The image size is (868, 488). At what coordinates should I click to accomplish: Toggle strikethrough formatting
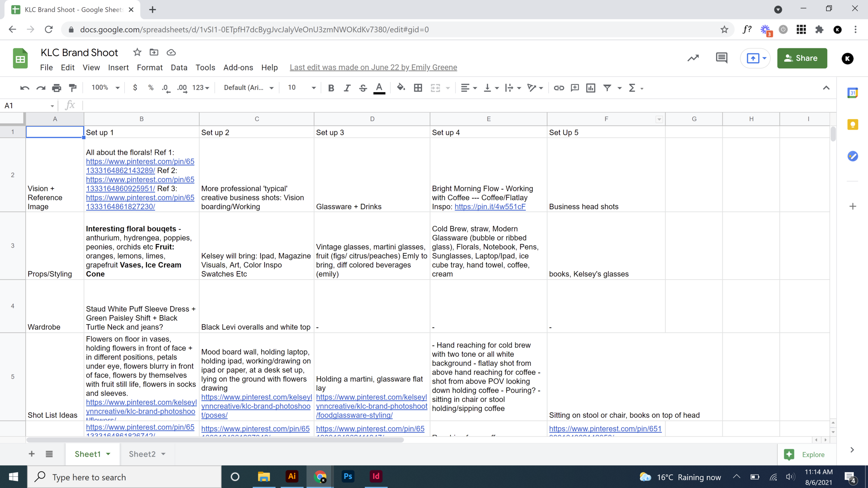point(363,88)
